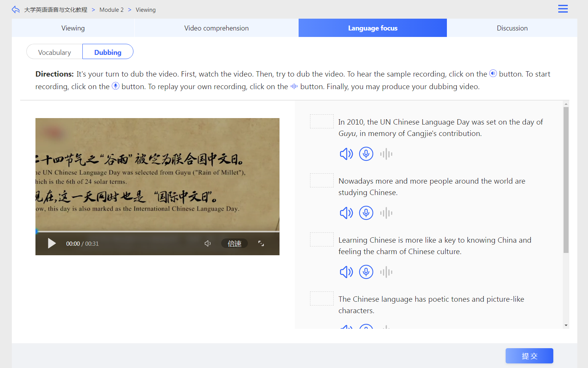The width and height of the screenshot is (588, 368).
Task: Go to the Discussion tab
Action: click(512, 28)
